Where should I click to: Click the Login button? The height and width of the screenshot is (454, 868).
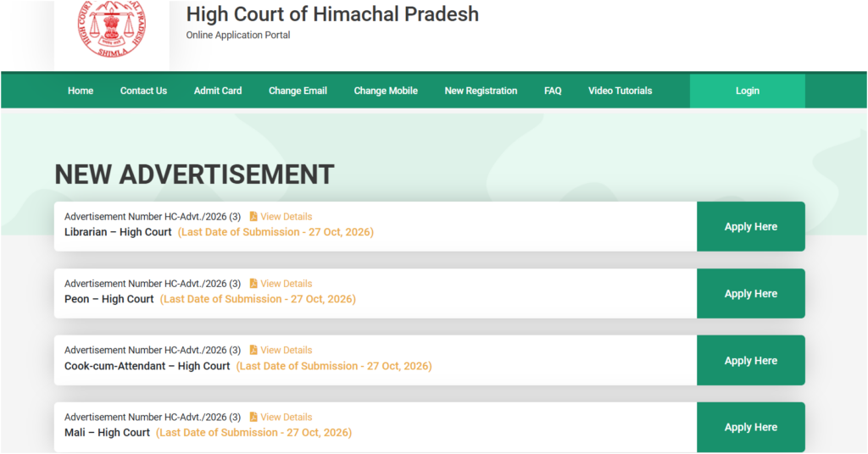[x=748, y=91]
